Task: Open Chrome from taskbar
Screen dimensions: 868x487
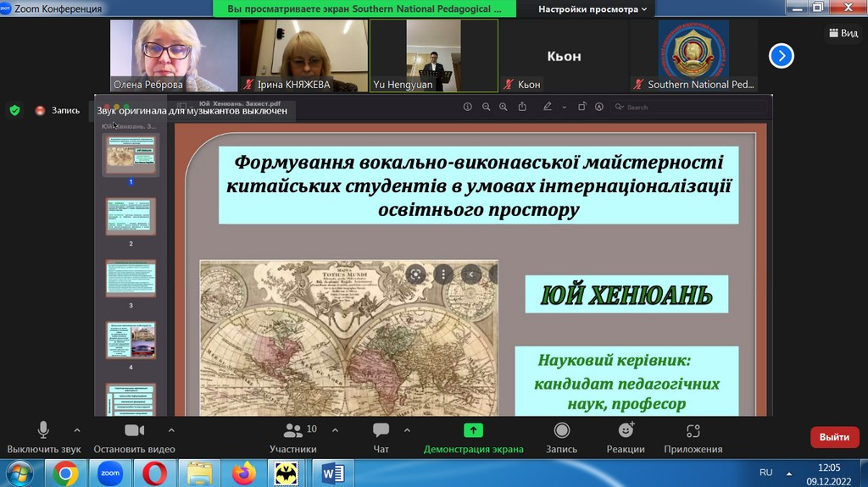Action: 65,473
